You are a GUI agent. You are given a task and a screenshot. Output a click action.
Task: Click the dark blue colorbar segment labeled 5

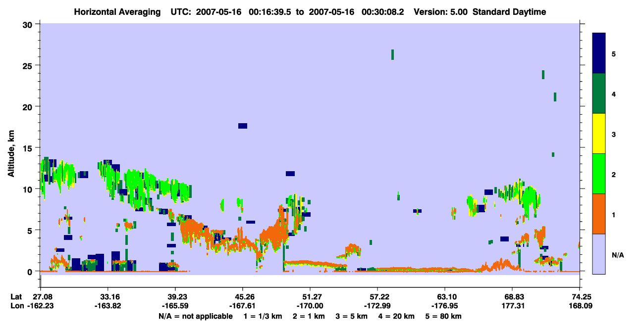click(x=599, y=53)
